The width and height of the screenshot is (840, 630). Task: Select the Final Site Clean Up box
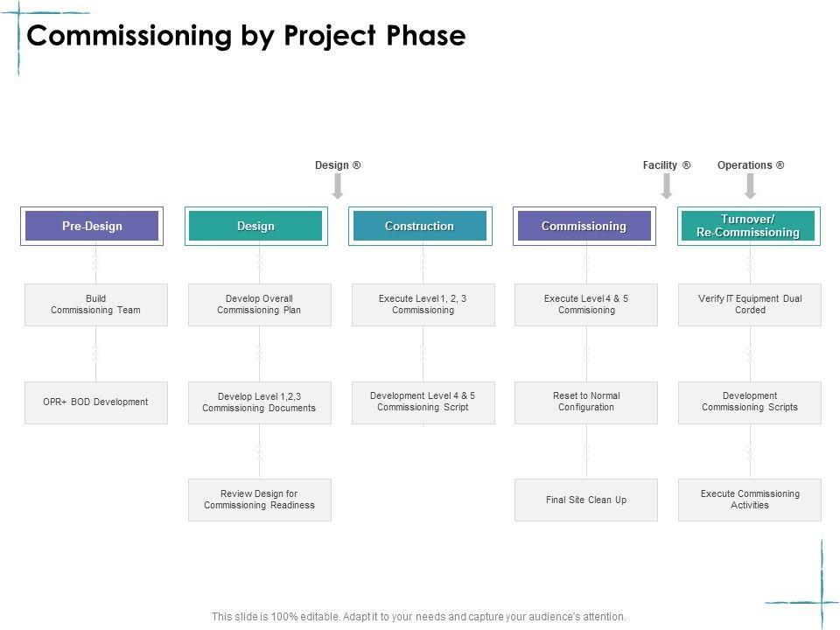point(586,500)
